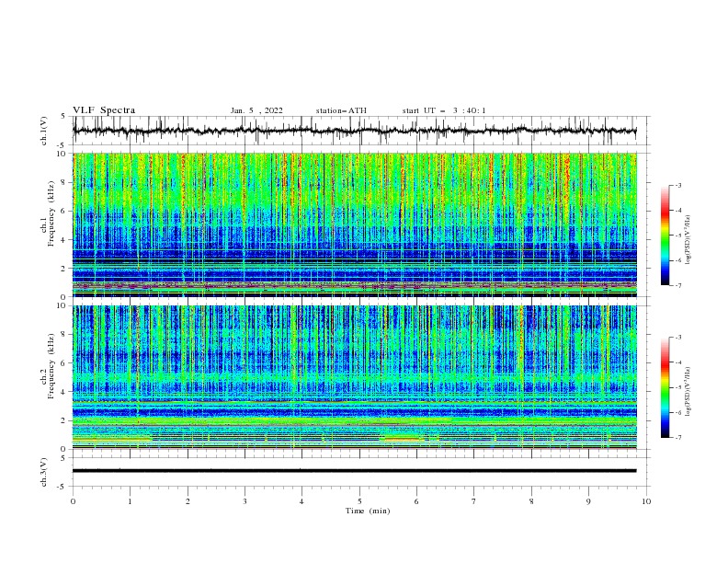Click the "-4" label on the ch.2 color bar
The width and height of the screenshot is (728, 563).
678,362
